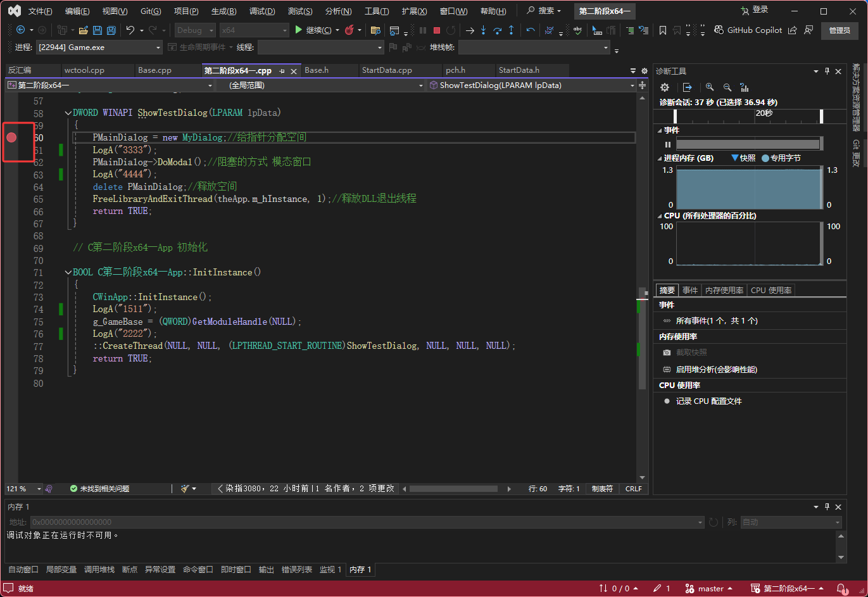
Task: Collapse the ShowTestDialog function at line 58
Action: [x=68, y=113]
